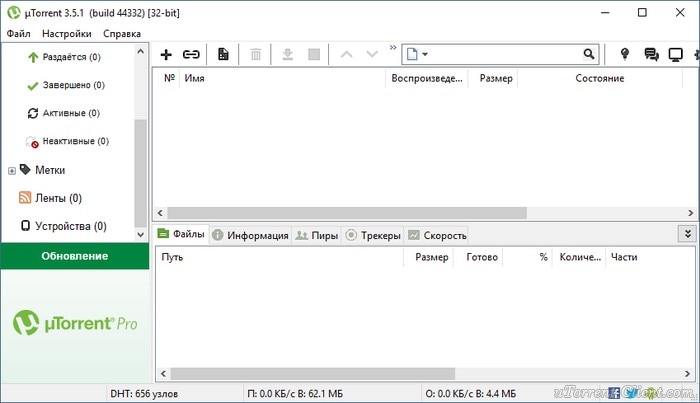
Task: Click the green Обновление button
Action: point(74,256)
